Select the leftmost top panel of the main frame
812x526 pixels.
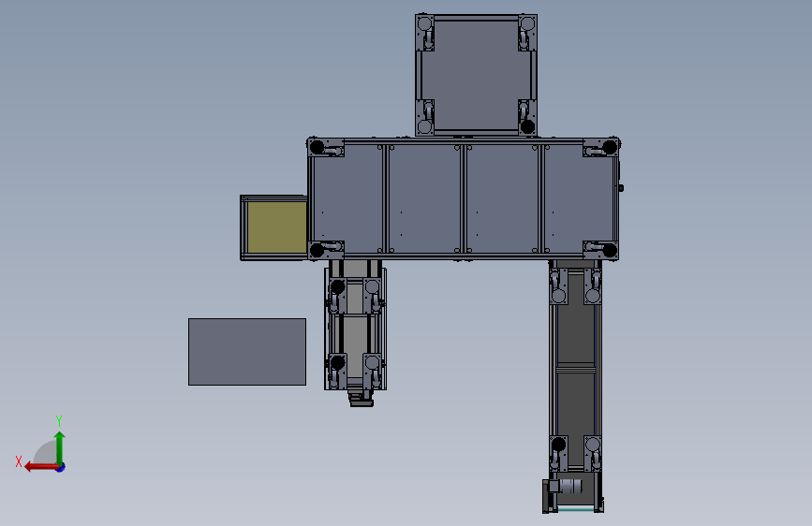[x=348, y=198]
